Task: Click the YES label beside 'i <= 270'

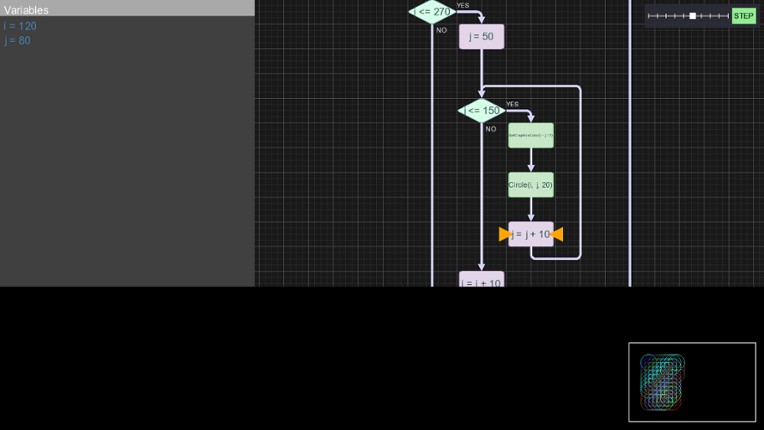Action: pyautogui.click(x=463, y=6)
